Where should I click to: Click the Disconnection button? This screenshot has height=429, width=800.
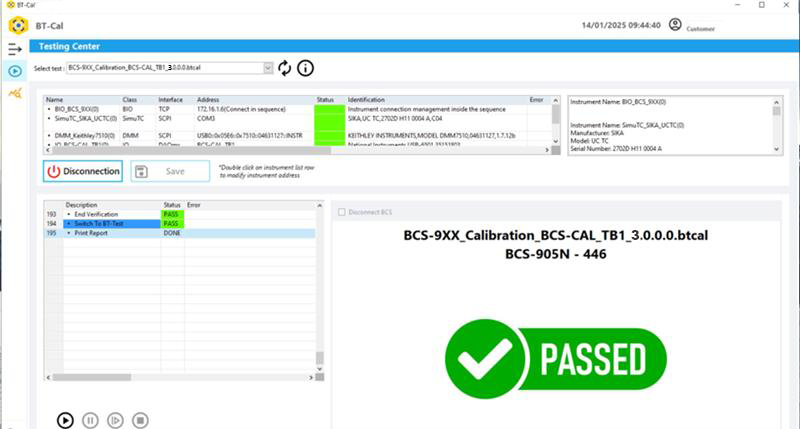click(83, 171)
